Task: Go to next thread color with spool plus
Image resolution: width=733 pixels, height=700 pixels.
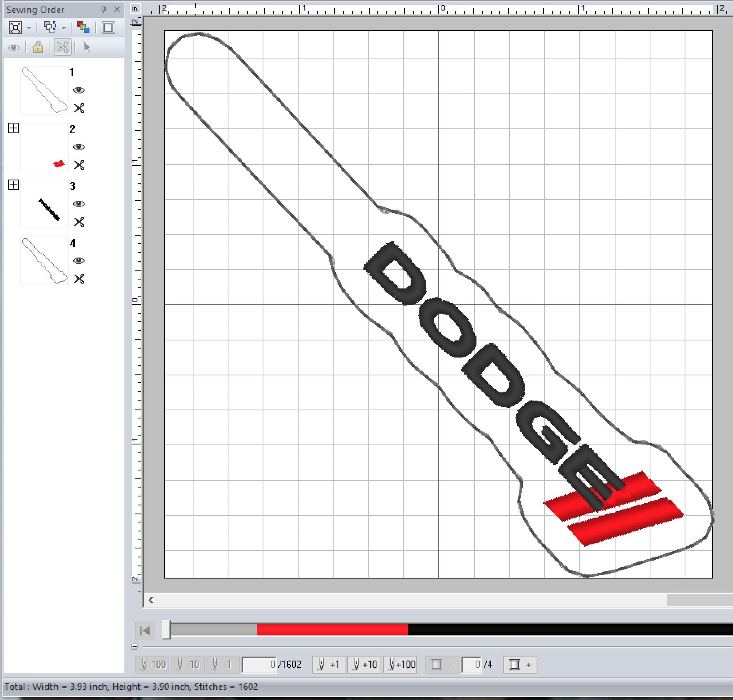Action: 520,665
